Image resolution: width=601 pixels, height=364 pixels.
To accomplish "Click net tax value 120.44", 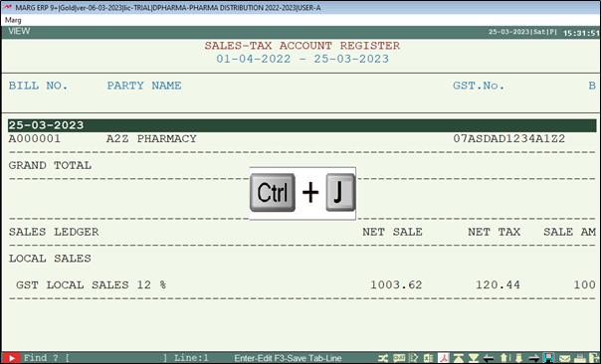I will click(x=498, y=285).
